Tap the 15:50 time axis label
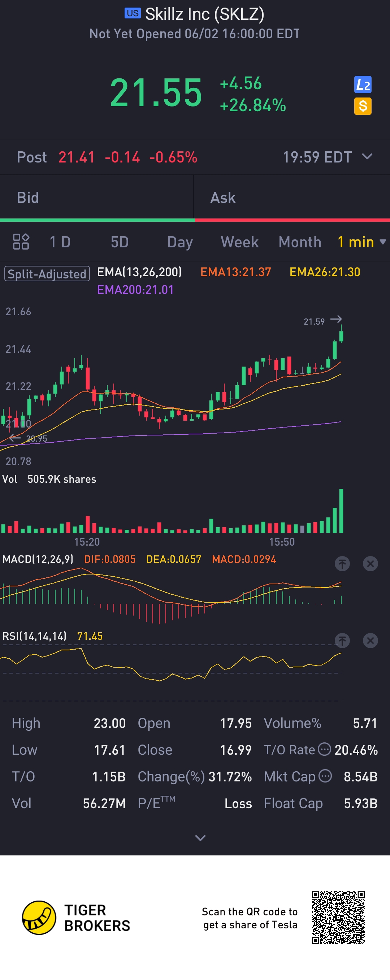The height and width of the screenshot is (980, 390). (282, 542)
